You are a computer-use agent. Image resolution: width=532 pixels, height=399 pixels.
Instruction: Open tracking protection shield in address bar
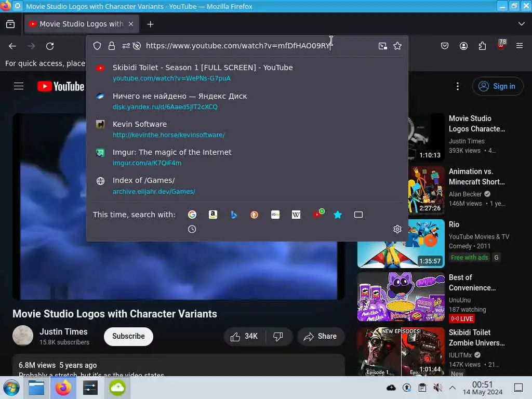point(97,46)
